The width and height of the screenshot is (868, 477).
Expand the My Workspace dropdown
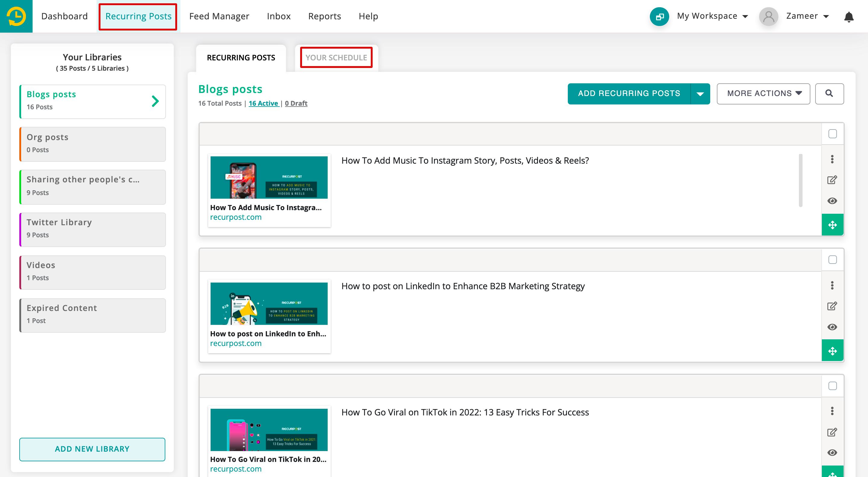(x=712, y=16)
